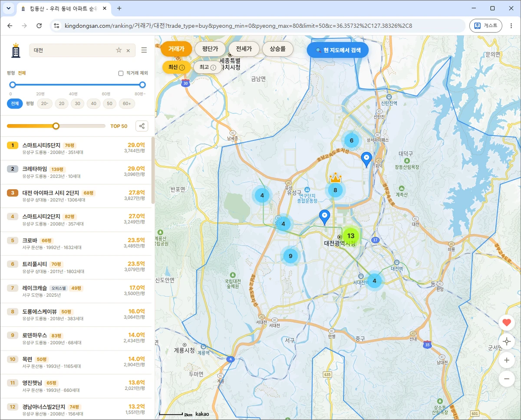The image size is (521, 420).
Task: Close the 킹동산 browser tab
Action: tap(105, 8)
